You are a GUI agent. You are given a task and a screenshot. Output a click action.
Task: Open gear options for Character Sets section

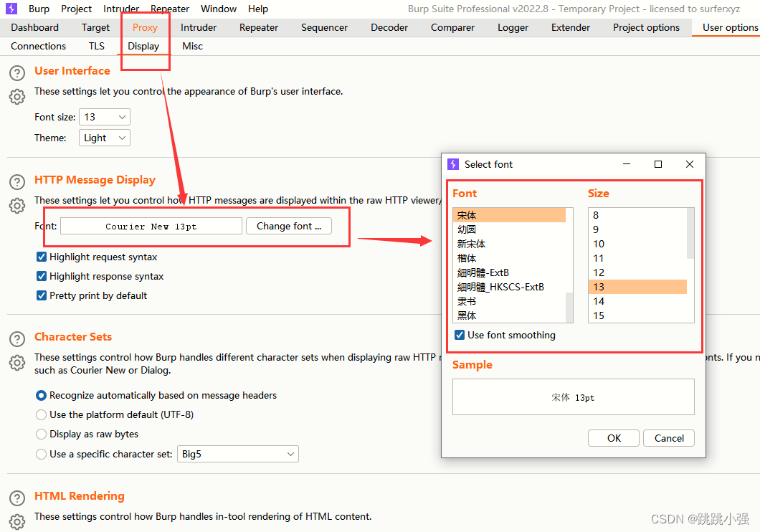tap(17, 362)
